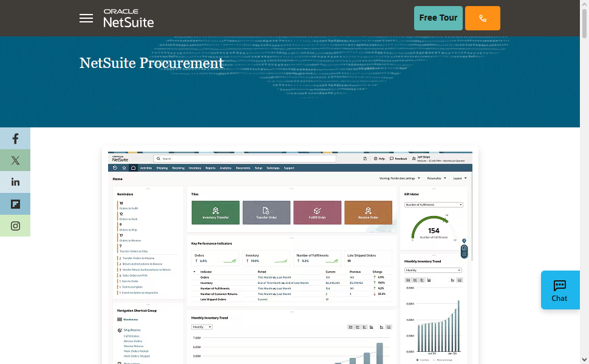Open the Monthly dropdown below the KPI Meter
This screenshot has height=364, width=589.
tap(433, 270)
